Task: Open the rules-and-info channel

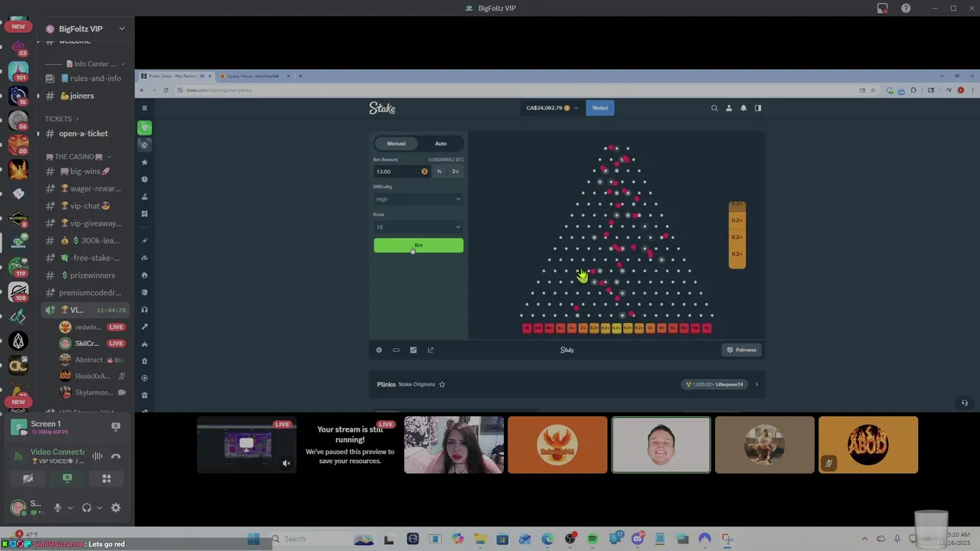Action: pyautogui.click(x=83, y=78)
